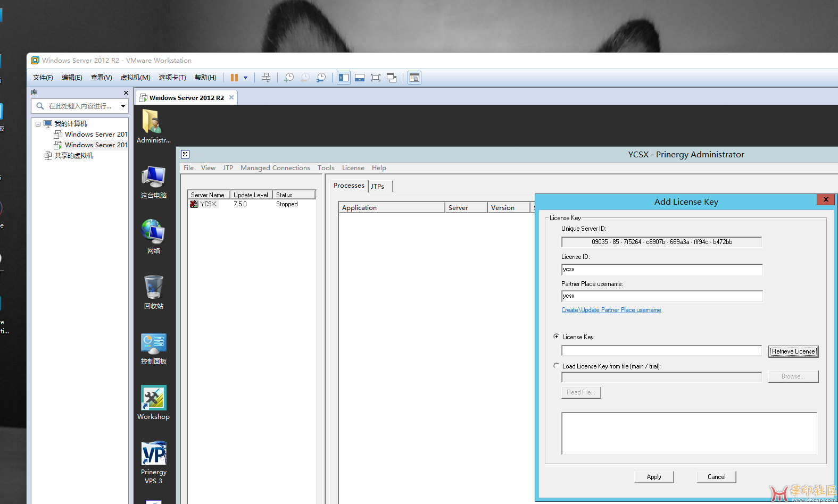Open the Administr... folder desktop icon
Viewport: 838px width, 504px height.
tap(154, 127)
